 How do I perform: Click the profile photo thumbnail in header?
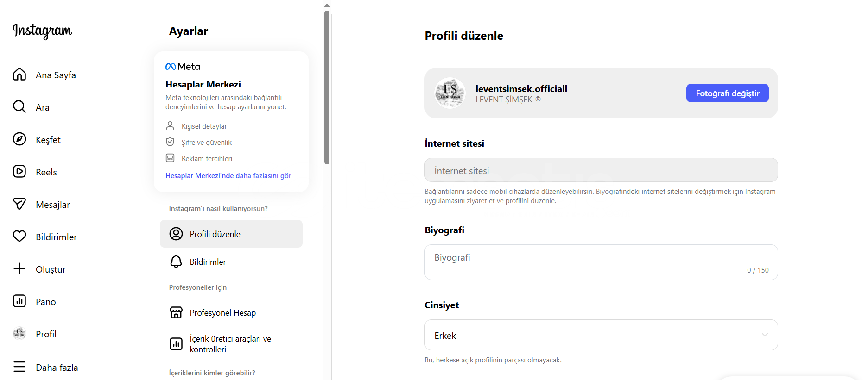[450, 93]
